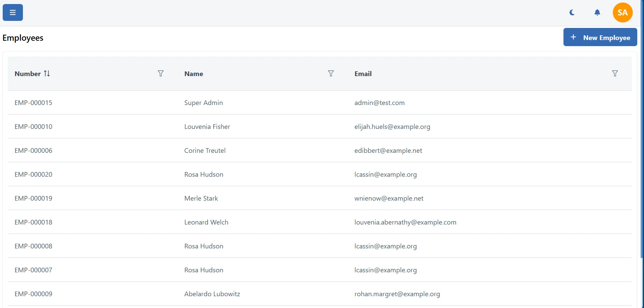
Task: Click the SA profile avatar
Action: [622, 12]
